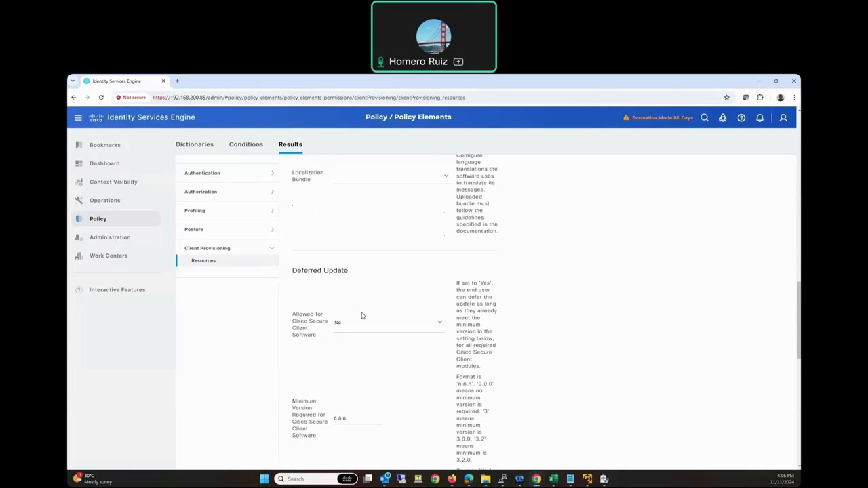Viewport: 868px width, 488px height.
Task: Expand the Posture section
Action: click(x=229, y=229)
